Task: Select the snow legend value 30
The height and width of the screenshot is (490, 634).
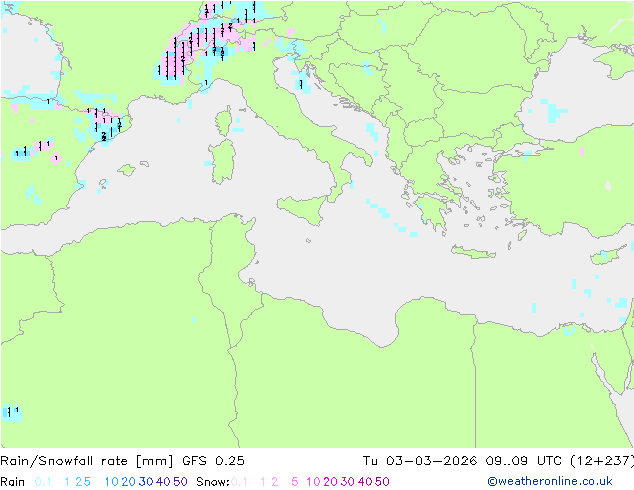Action: click(x=348, y=482)
